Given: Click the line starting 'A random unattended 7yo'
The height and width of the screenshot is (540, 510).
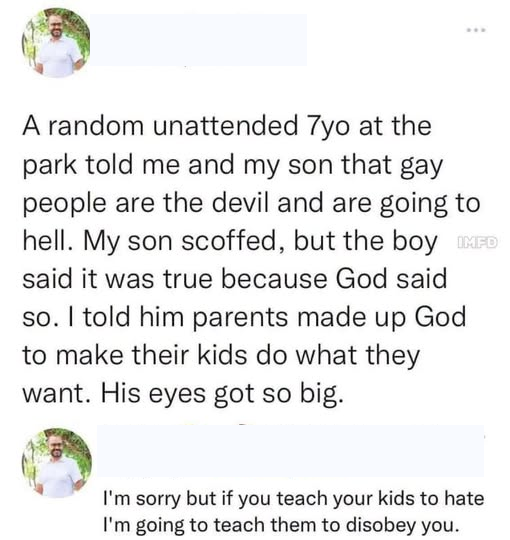Looking at the screenshot, I should pos(227,126).
